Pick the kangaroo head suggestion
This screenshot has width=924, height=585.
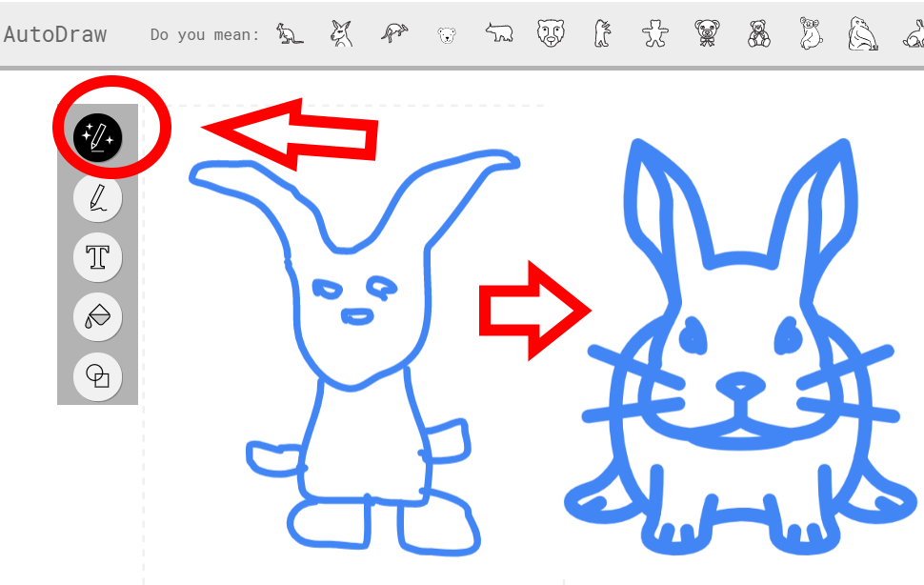[x=342, y=34]
